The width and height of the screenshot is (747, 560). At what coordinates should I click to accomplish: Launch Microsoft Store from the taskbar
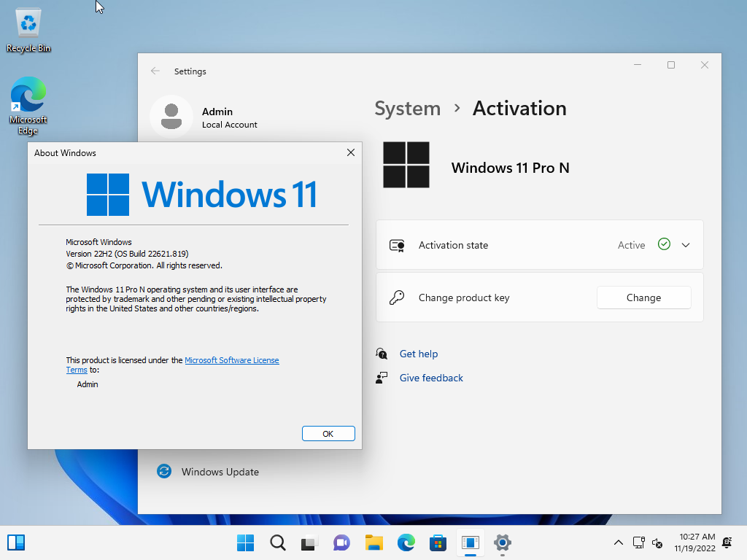pos(438,542)
